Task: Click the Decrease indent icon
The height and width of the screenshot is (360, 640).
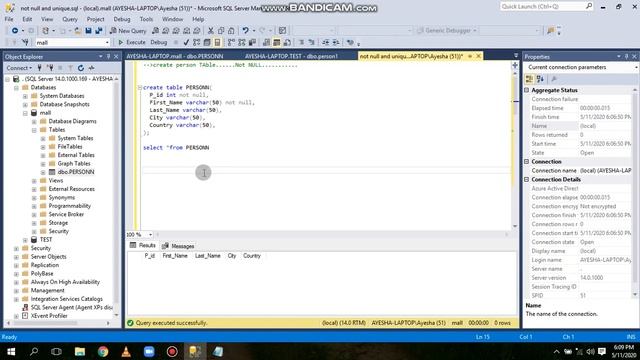Action: 325,42
